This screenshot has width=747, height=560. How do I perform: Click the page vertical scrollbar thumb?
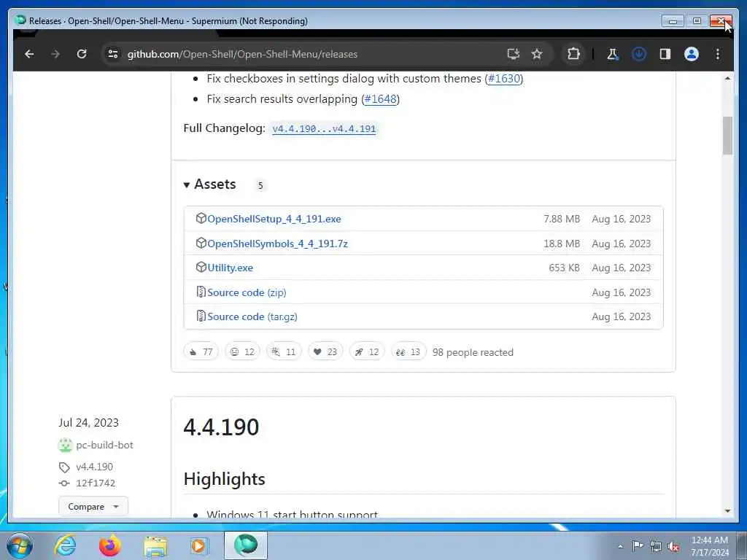[x=727, y=135]
